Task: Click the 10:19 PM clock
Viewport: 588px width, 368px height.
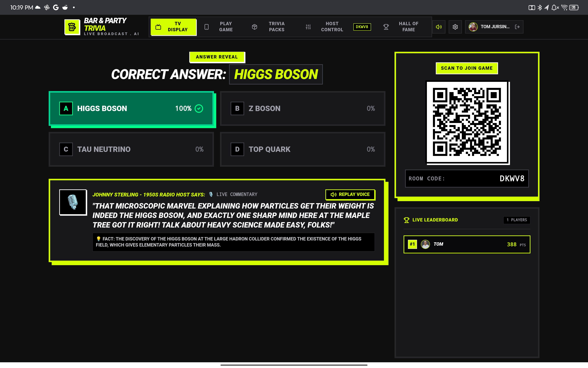Action: (x=22, y=8)
